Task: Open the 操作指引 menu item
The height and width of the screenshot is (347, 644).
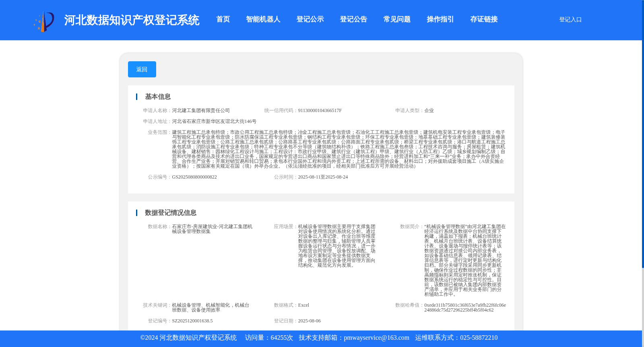Action: (440, 19)
